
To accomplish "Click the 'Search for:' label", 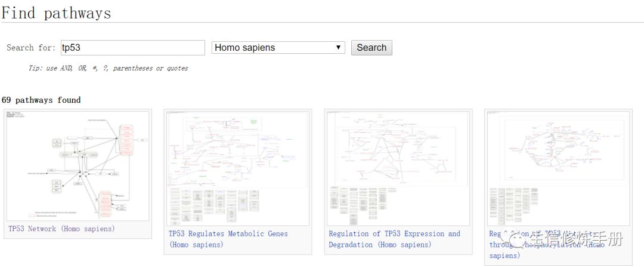I will tap(31, 48).
